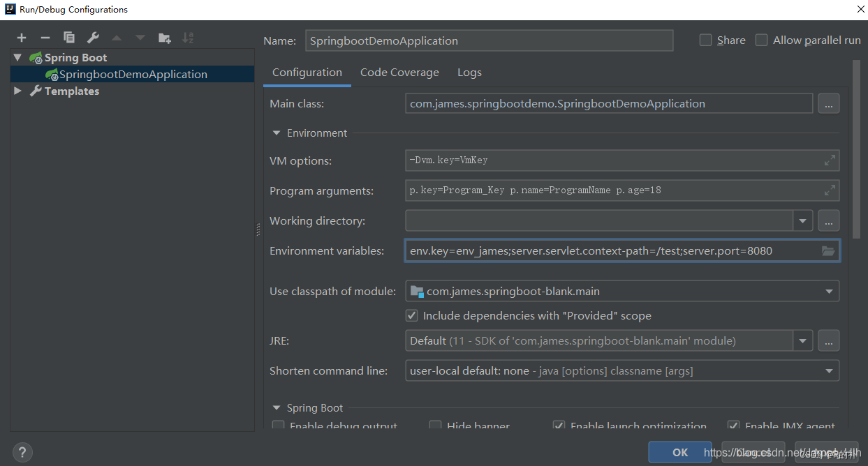This screenshot has width=868, height=466.
Task: Select the Name input field
Action: tap(489, 40)
